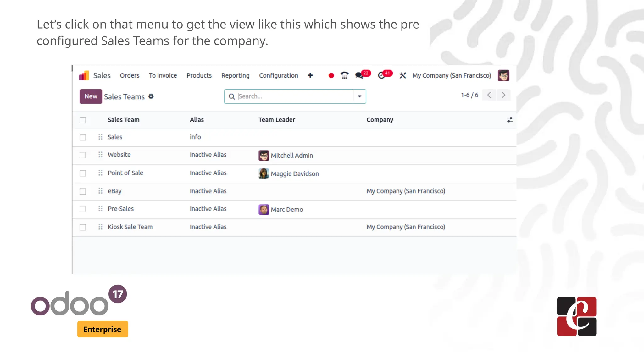The width and height of the screenshot is (644, 362).
Task: Sort by Team Leader column header
Action: pyautogui.click(x=277, y=120)
